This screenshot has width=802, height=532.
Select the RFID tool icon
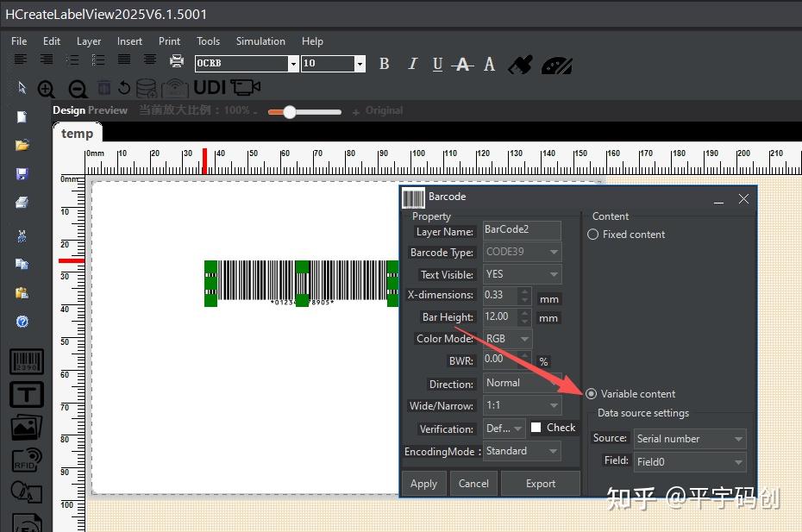click(x=27, y=460)
